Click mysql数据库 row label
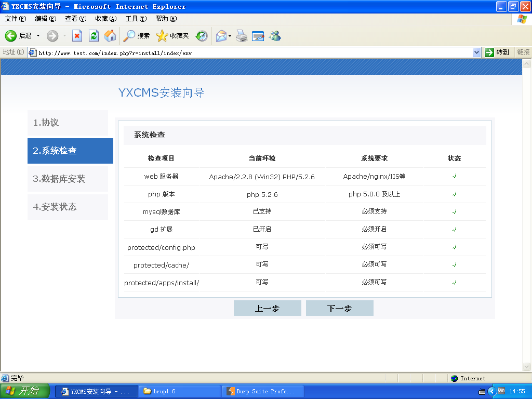 [161, 212]
